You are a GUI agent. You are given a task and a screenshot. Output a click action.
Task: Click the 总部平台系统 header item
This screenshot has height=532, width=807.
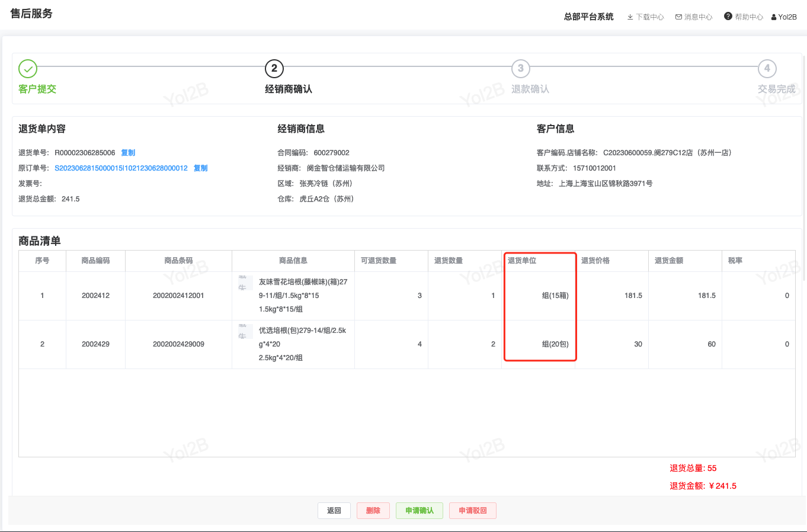588,17
